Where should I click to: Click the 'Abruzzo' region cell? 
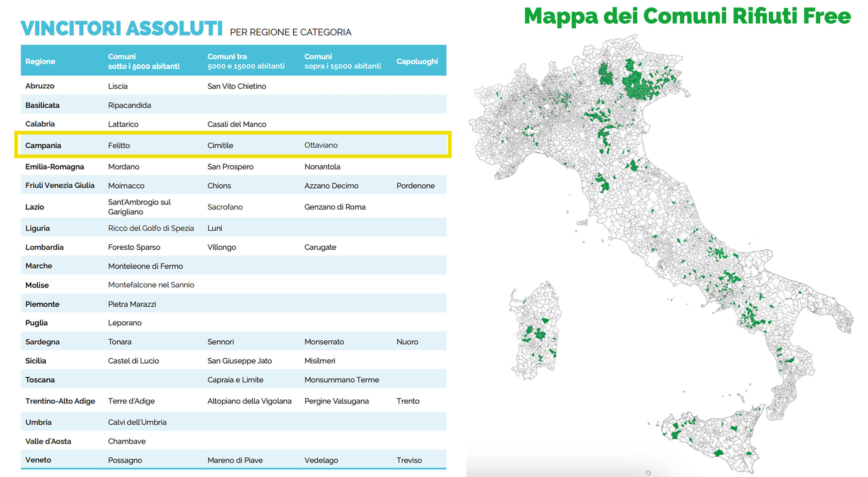pyautogui.click(x=40, y=86)
